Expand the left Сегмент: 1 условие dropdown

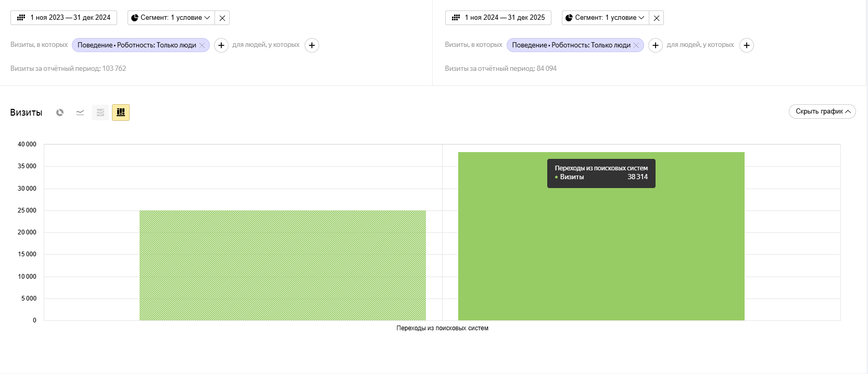pos(171,18)
